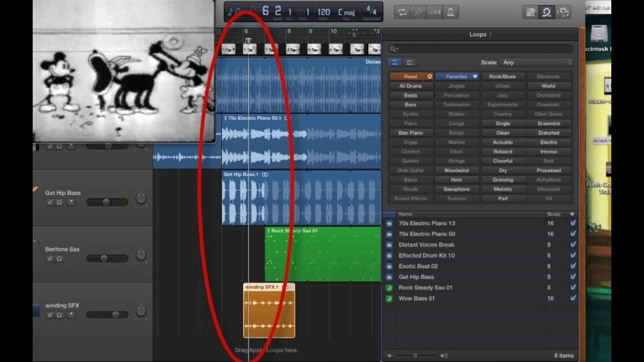Open the Media Browser icon
The width and height of the screenshot is (644, 362).
point(563,12)
